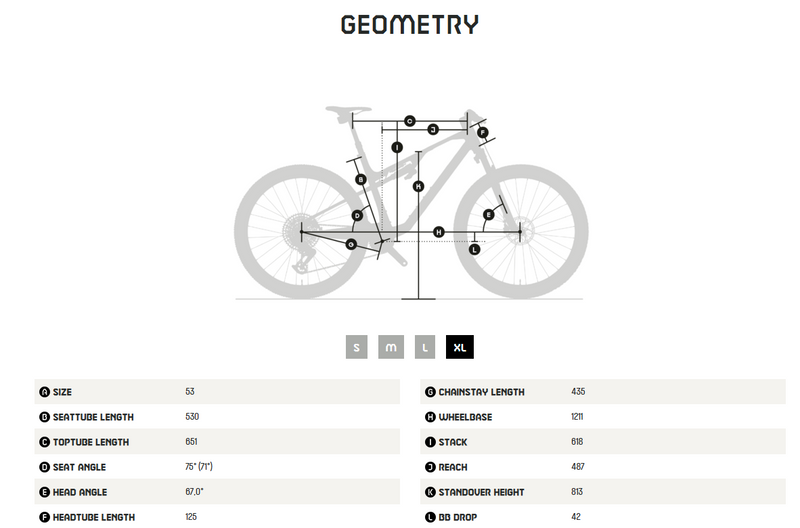Switch to the L frame size button
The width and height of the screenshot is (800, 528).
coord(425,347)
